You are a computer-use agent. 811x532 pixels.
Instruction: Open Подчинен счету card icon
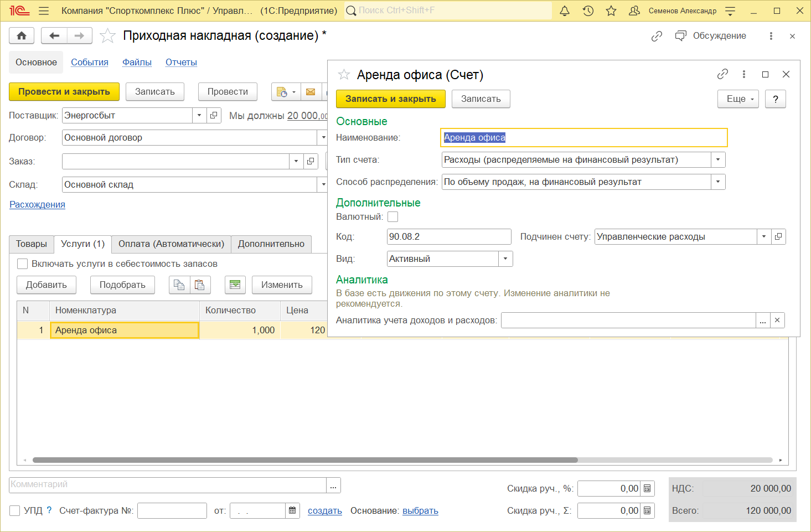[778, 237]
